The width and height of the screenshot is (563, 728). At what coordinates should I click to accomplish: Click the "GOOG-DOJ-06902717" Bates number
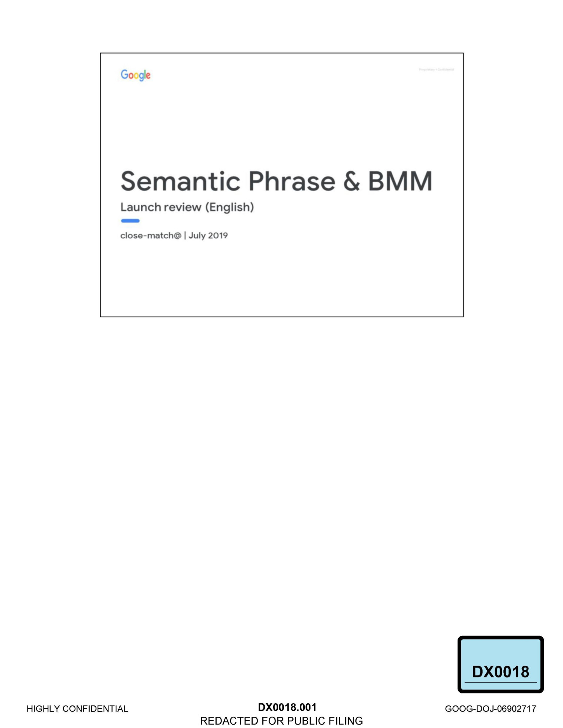pyautogui.click(x=490, y=708)
